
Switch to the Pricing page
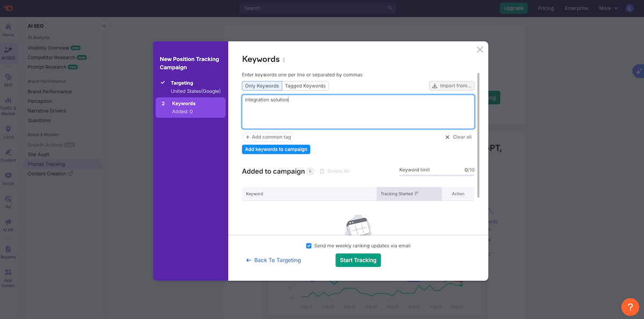546,8
